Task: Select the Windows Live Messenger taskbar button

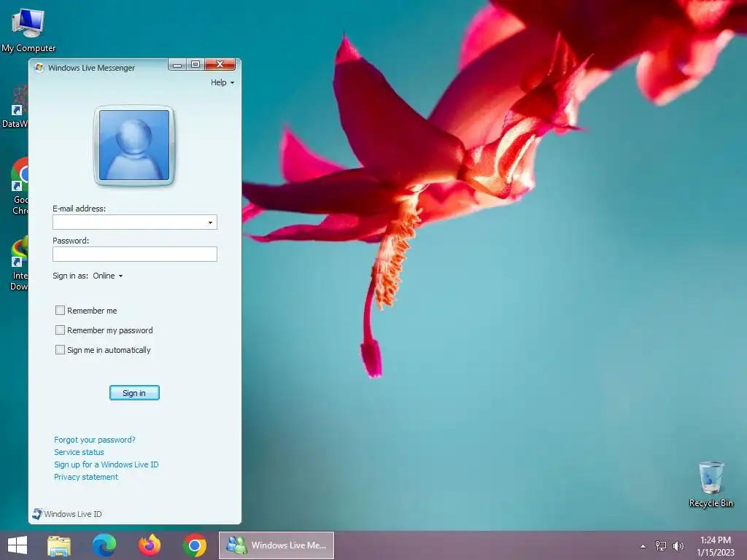Action: [x=276, y=545]
